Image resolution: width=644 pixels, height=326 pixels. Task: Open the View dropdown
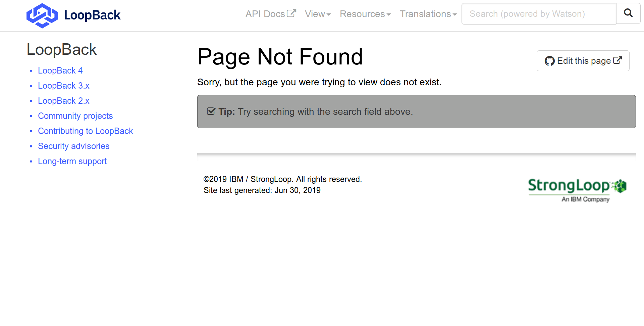point(317,14)
